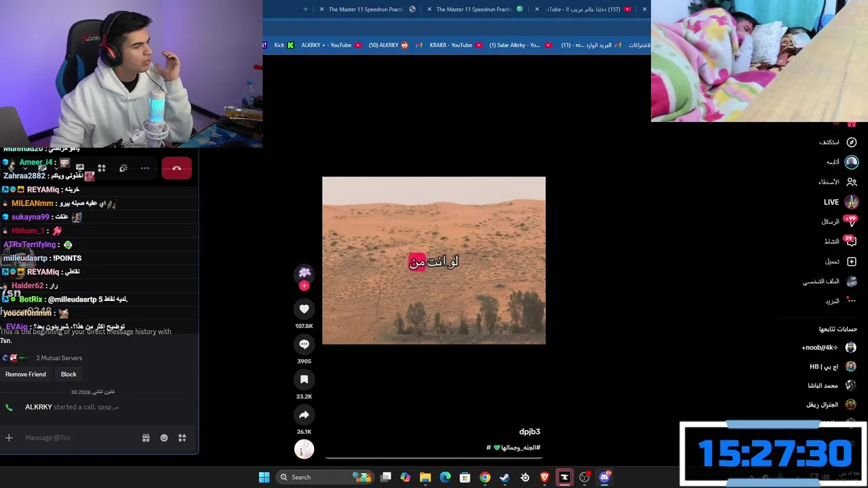Open Task View from the taskbar

point(386,477)
